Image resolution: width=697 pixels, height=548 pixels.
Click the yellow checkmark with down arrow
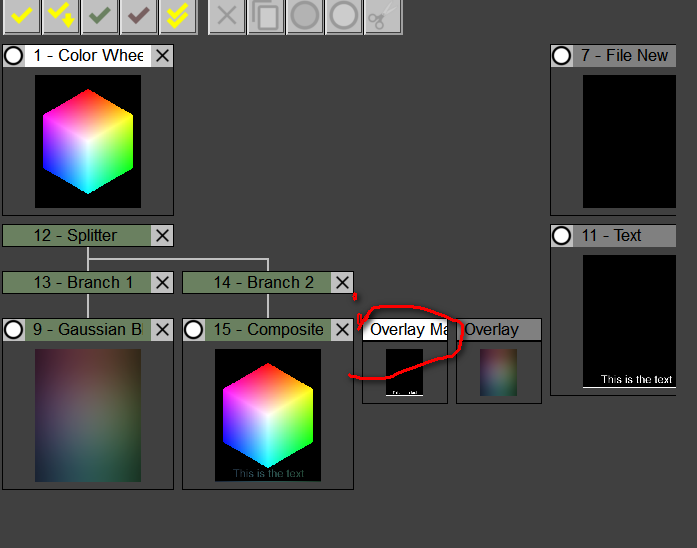[x=60, y=16]
